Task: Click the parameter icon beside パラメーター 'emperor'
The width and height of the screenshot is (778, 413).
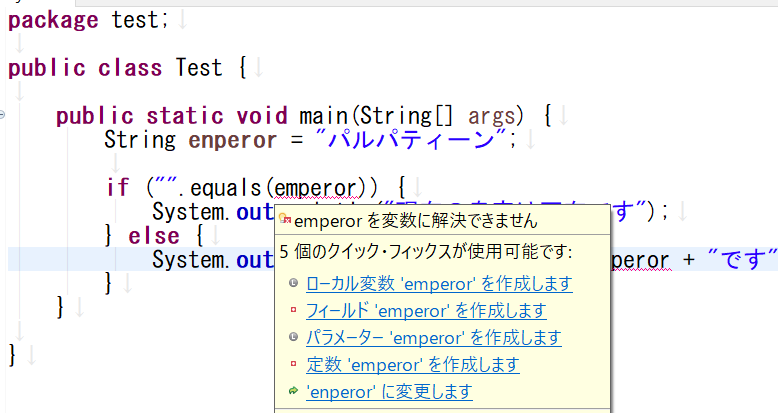Action: pos(292,338)
